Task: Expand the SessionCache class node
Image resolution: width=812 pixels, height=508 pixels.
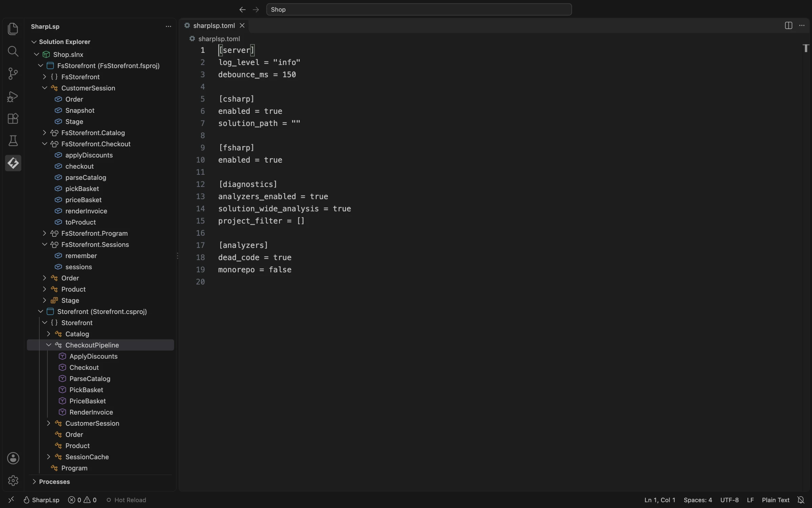Action: [48, 457]
